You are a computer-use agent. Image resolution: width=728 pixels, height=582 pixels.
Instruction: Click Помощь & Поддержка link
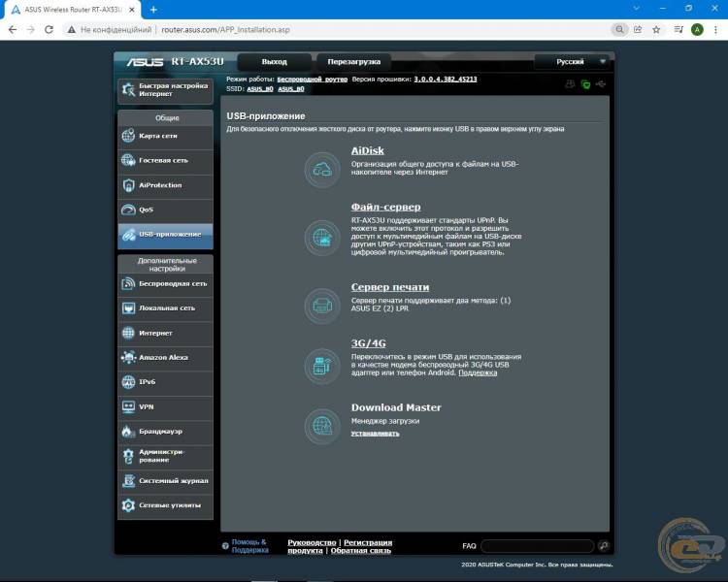pyautogui.click(x=249, y=546)
